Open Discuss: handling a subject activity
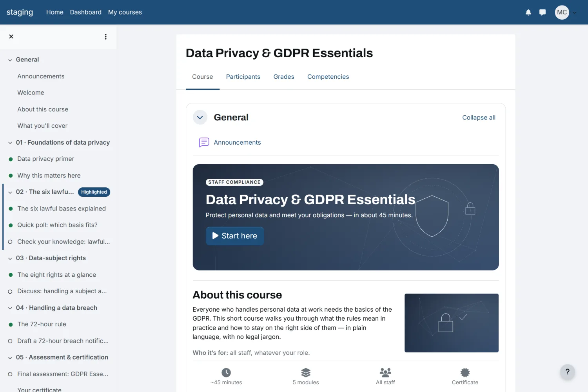This screenshot has width=588, height=392. coord(62,291)
